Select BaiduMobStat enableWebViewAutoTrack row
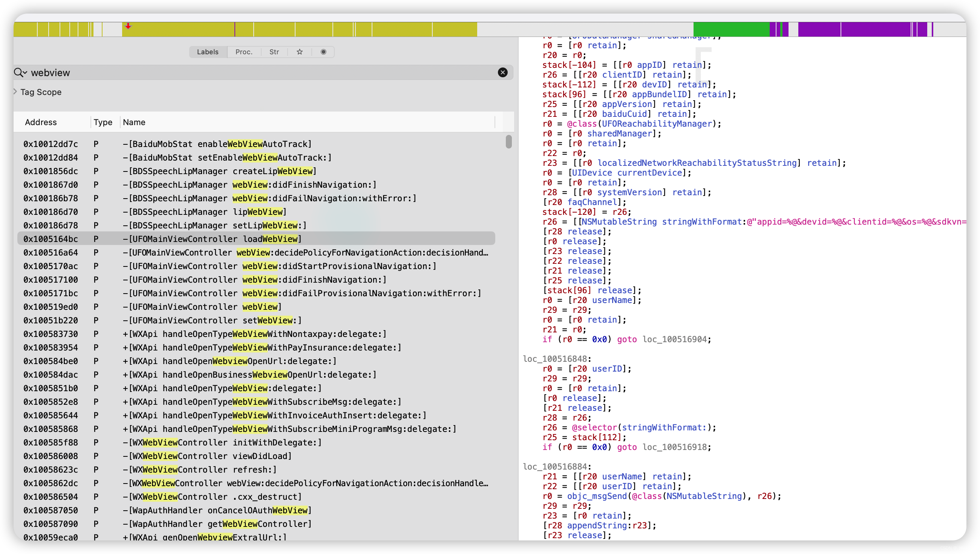 (217, 144)
